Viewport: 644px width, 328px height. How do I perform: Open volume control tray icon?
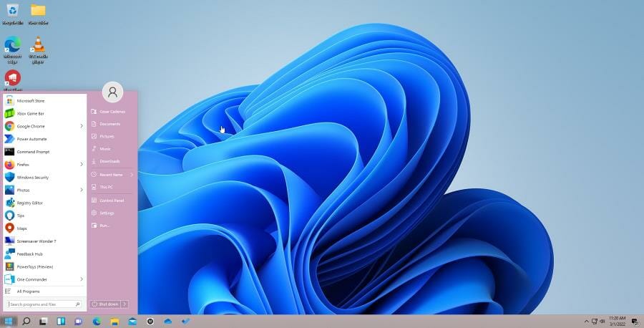click(602, 321)
